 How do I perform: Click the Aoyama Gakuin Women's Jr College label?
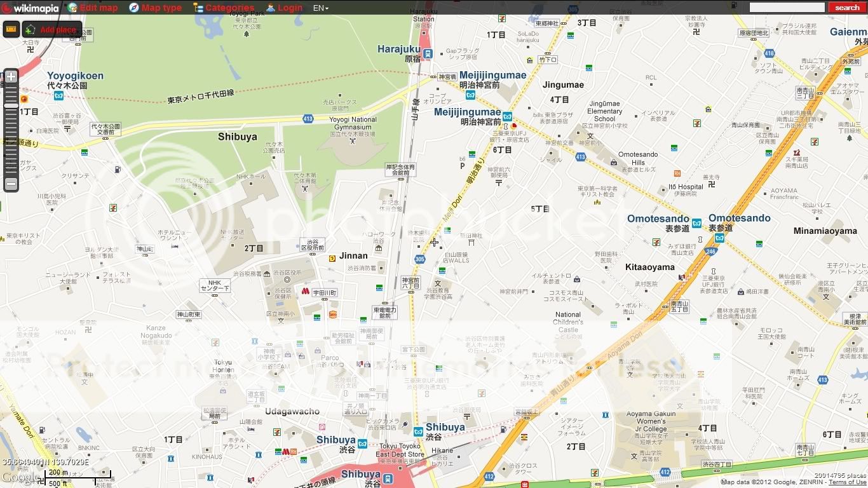651,421
